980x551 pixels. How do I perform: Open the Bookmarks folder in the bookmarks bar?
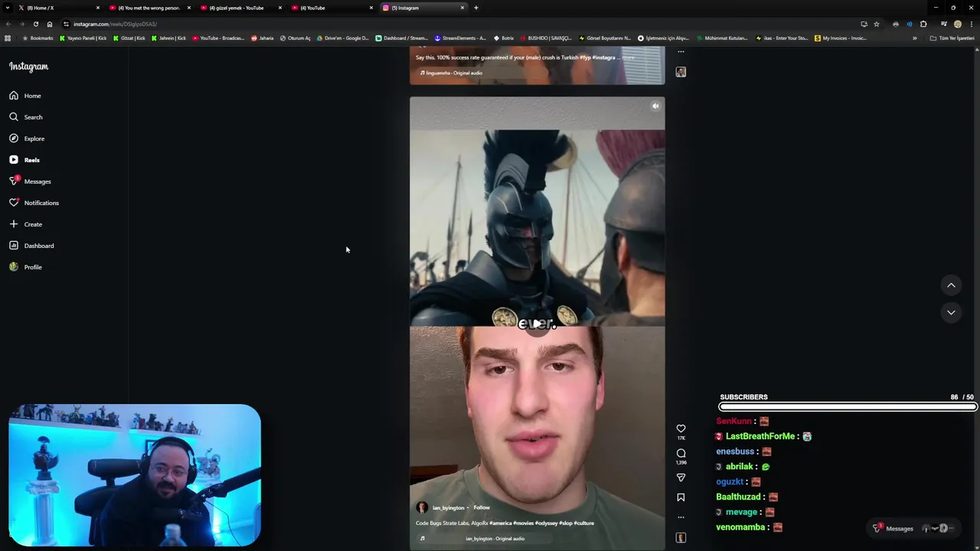tap(38, 38)
